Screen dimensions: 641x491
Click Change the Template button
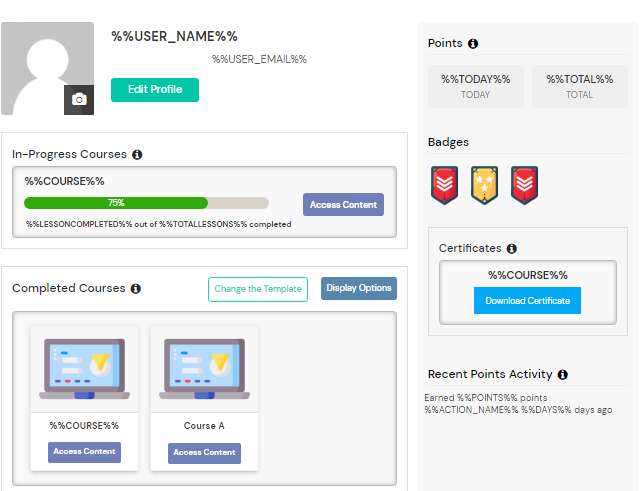[x=258, y=289]
